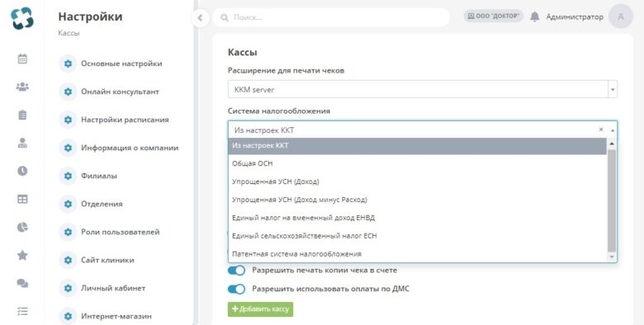The height and width of the screenshot is (325, 644).
Task: Select Из настроек ККТ option
Action: (417, 146)
